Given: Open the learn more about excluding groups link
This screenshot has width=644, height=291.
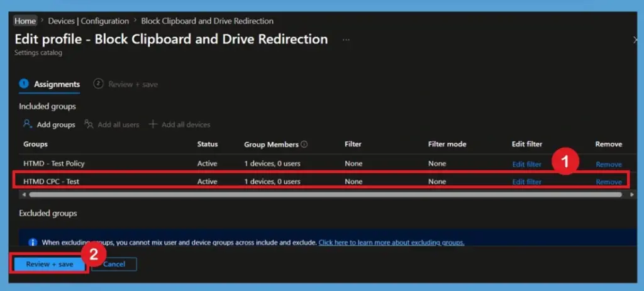Looking at the screenshot, I should (x=391, y=243).
